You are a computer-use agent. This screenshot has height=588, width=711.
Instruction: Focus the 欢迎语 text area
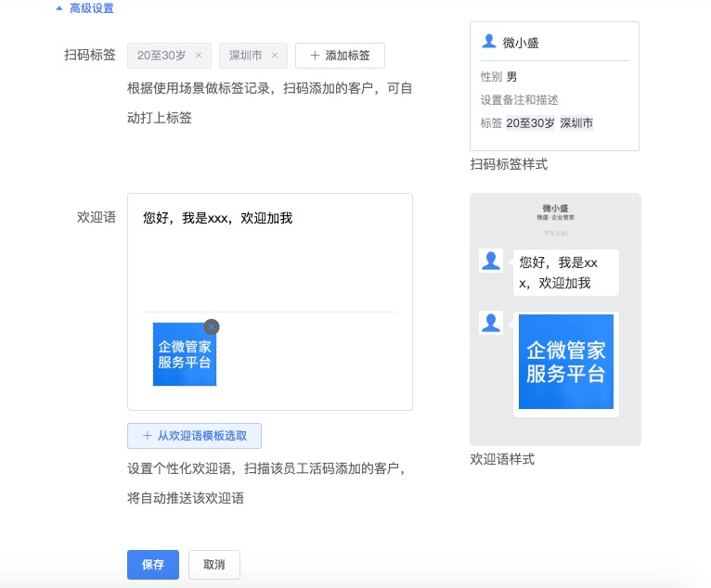[270, 253]
